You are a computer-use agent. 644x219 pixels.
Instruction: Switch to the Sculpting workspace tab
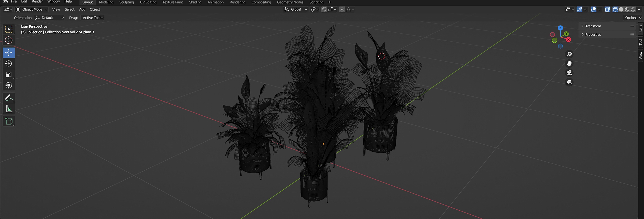click(x=127, y=2)
